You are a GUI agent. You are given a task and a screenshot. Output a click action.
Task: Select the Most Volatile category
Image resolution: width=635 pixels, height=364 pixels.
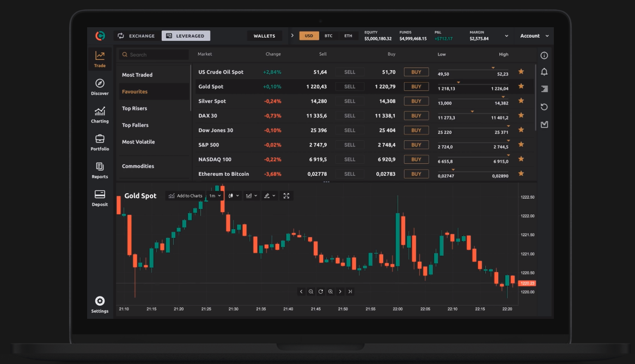[x=154, y=142]
